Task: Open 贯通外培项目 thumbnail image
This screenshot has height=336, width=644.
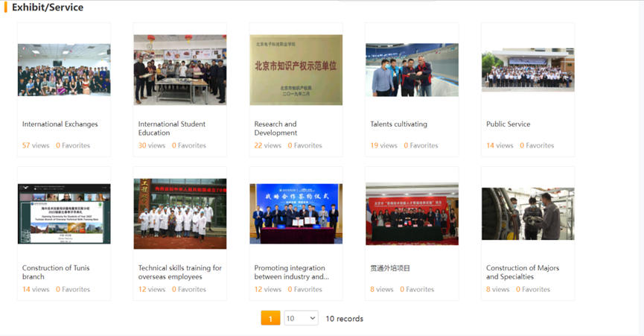Action: [x=412, y=214]
